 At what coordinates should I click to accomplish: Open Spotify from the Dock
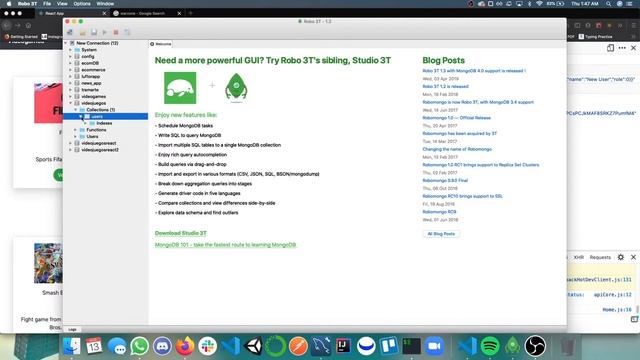[490, 346]
